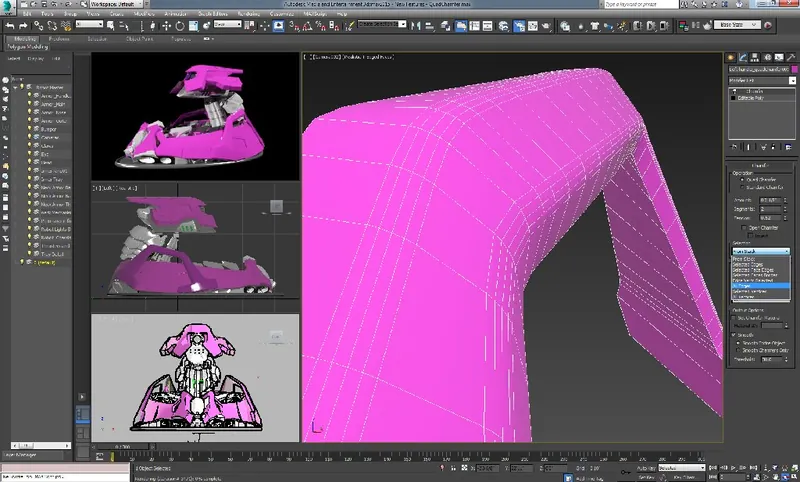Open the Workspace Default dropdown
Viewport: 800px width, 482px height.
pos(116,4)
